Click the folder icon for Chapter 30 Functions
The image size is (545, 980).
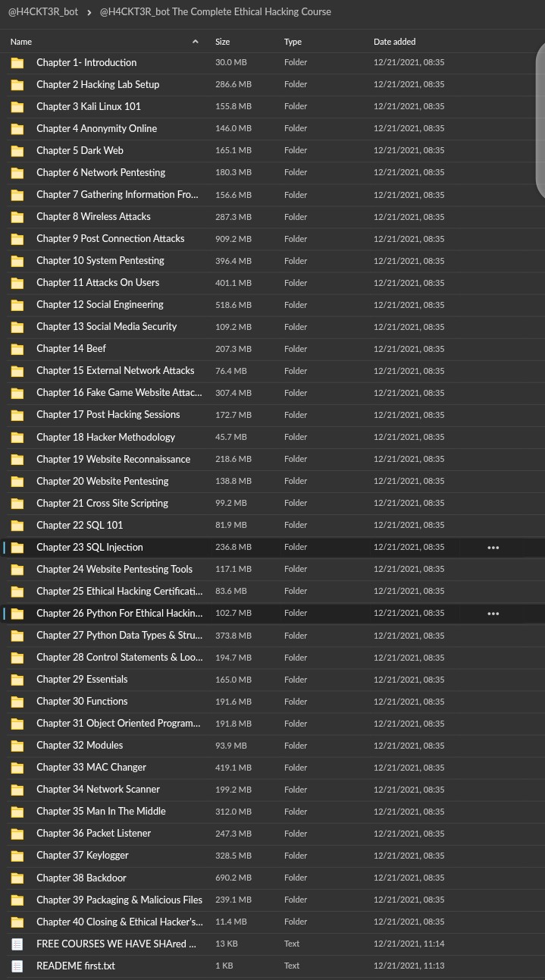pyautogui.click(x=17, y=702)
